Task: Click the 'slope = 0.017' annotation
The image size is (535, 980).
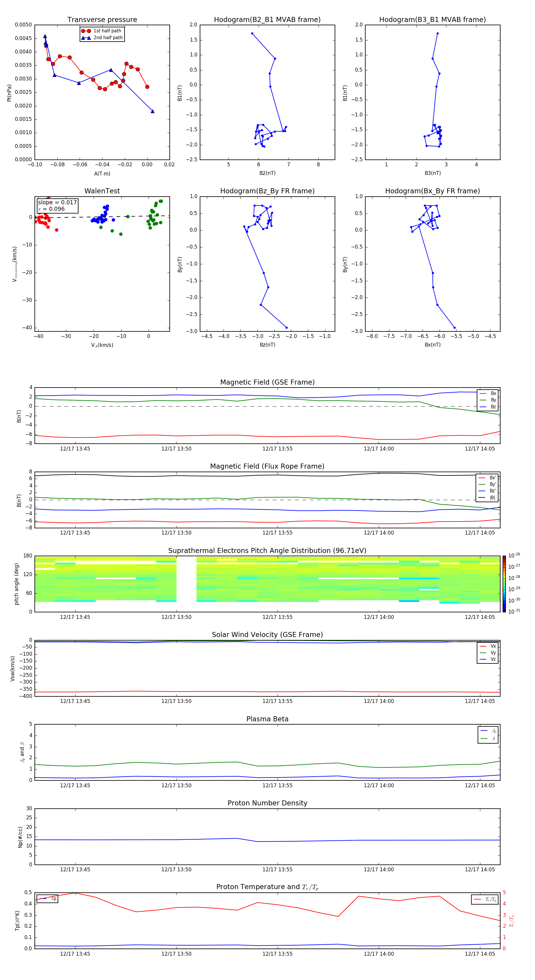Action: click(x=57, y=203)
